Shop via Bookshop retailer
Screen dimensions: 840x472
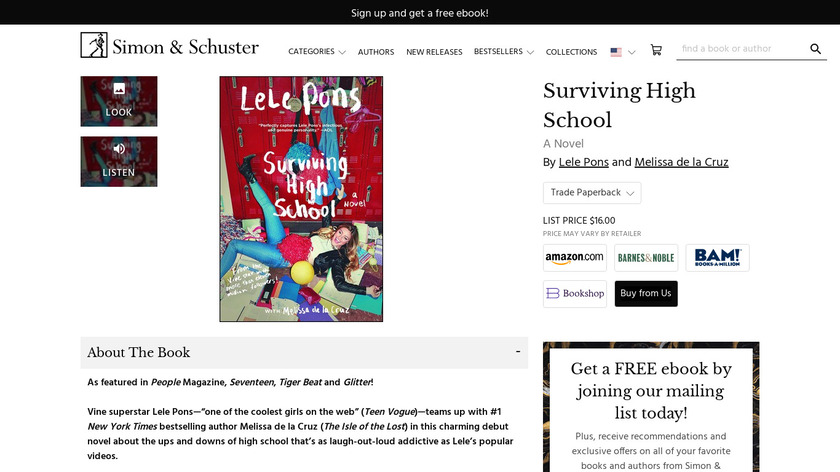pos(574,293)
